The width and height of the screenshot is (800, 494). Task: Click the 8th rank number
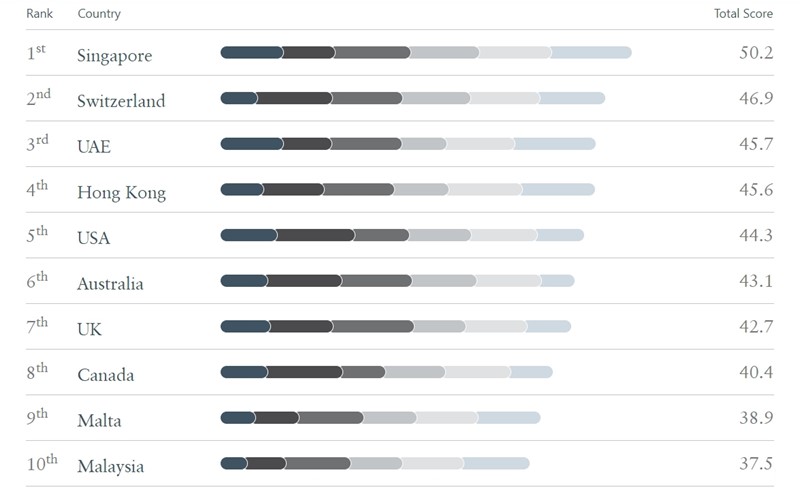37,372
